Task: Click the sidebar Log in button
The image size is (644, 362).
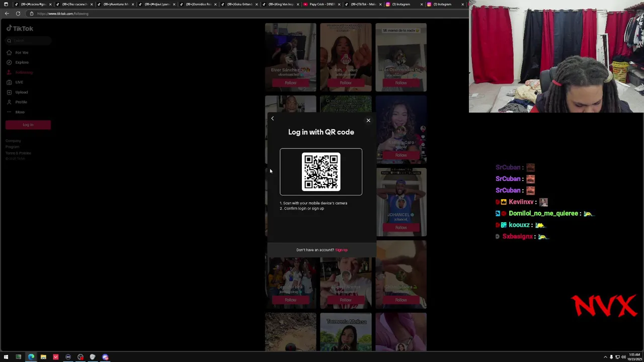Action: pos(28,125)
